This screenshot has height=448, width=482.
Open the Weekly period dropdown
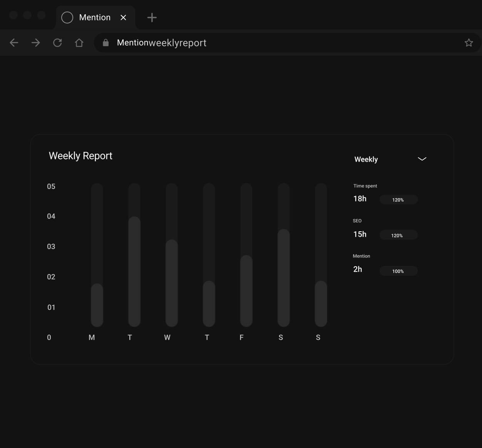[390, 159]
